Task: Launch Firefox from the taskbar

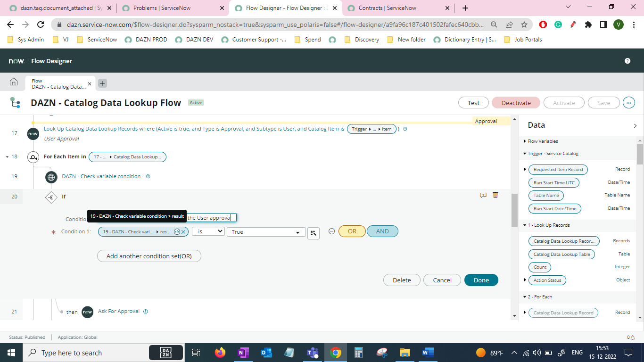Action: [x=220, y=353]
